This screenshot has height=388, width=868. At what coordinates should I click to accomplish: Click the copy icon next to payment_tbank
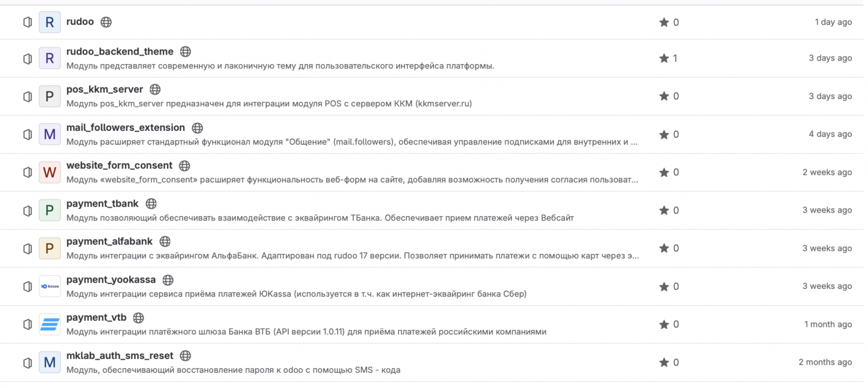point(27,210)
